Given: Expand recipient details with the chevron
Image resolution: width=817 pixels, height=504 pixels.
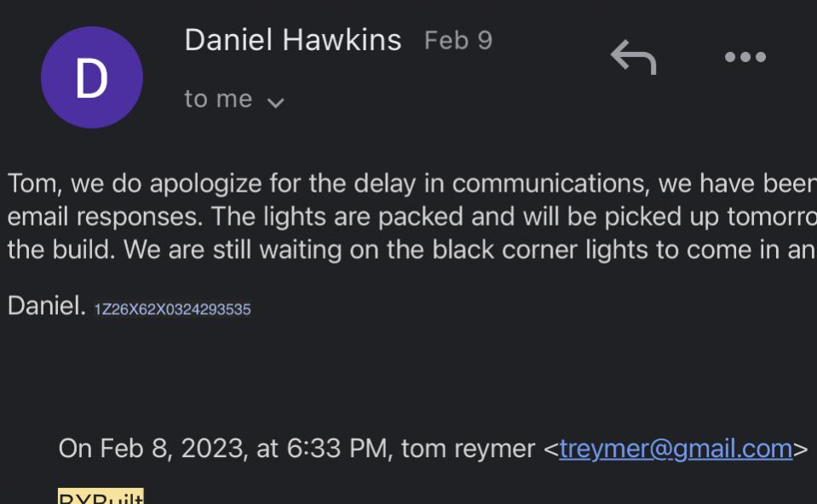Looking at the screenshot, I should (x=275, y=102).
